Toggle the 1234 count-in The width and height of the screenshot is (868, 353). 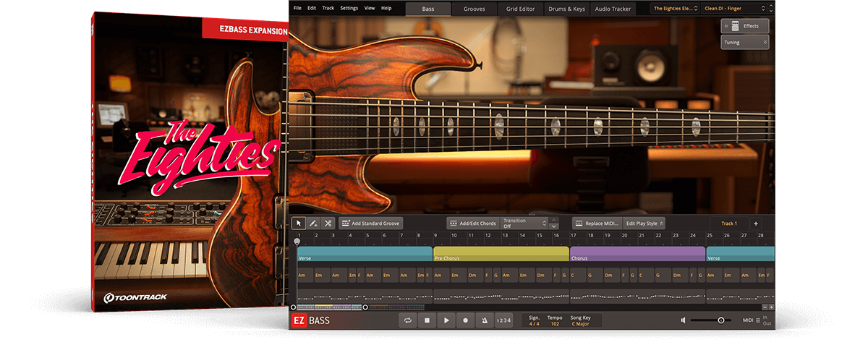coord(504,320)
